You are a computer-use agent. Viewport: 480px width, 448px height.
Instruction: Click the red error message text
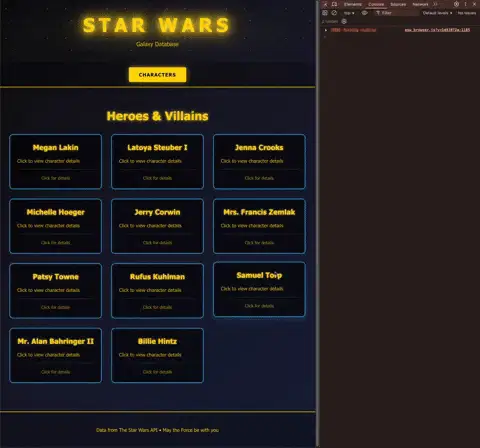click(x=353, y=30)
